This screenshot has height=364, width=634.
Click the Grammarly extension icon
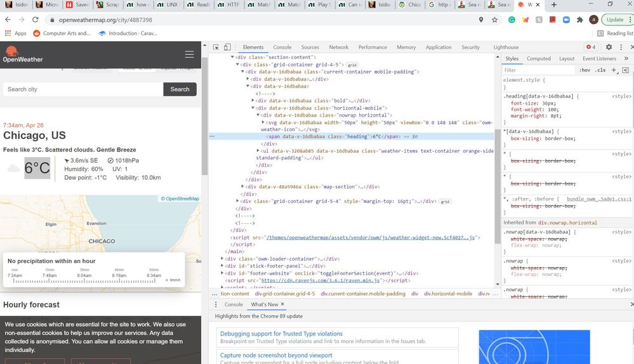pos(512,20)
